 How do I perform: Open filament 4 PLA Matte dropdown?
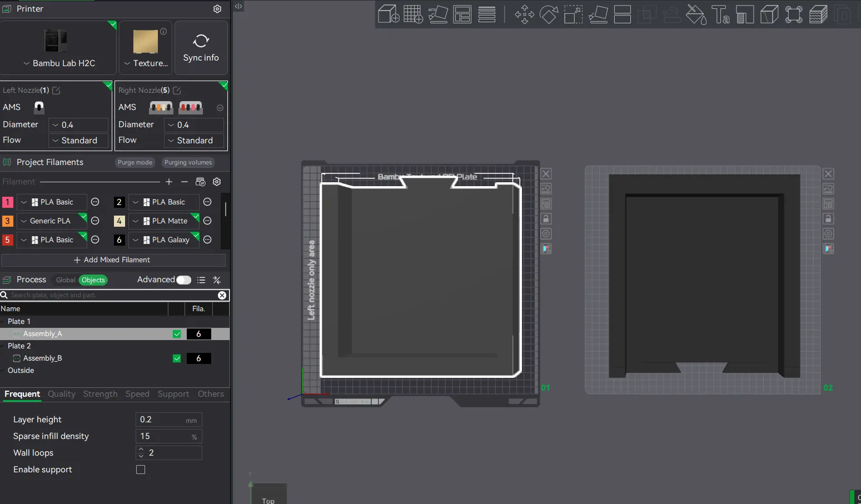point(164,221)
